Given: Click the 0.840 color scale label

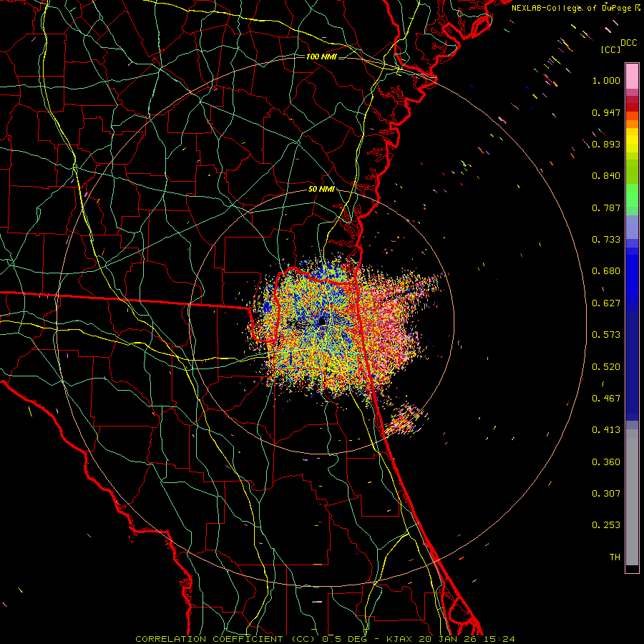Looking at the screenshot, I should [x=606, y=176].
